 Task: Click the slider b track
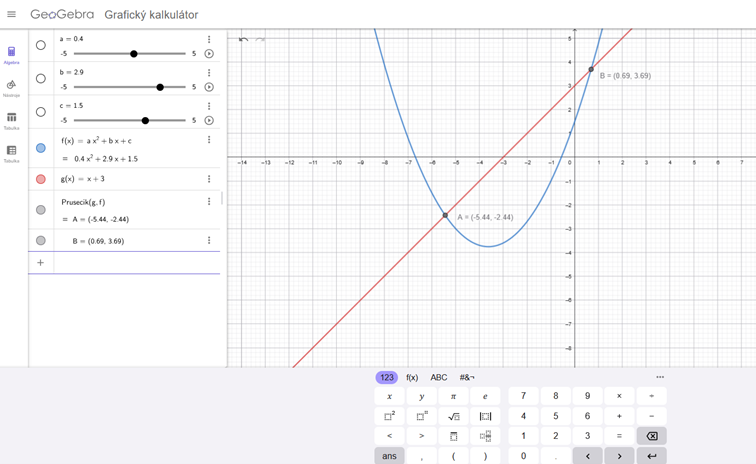tap(130, 87)
